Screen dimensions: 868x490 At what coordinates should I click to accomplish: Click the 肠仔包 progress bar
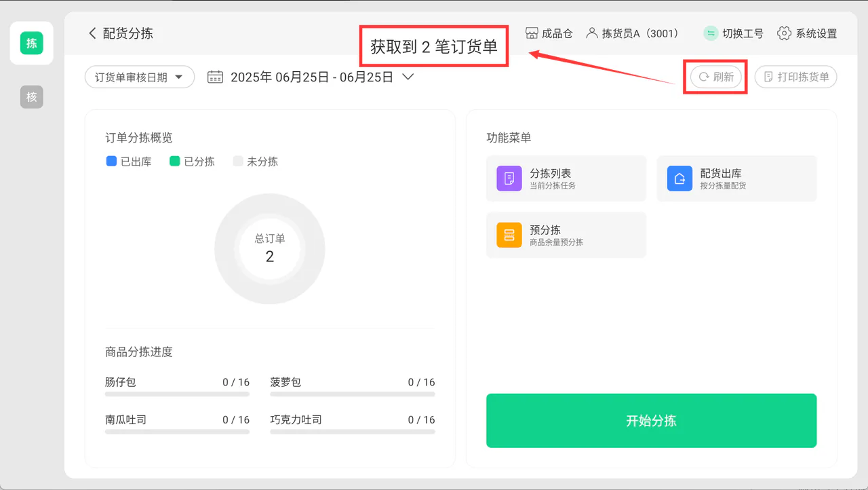(x=177, y=394)
